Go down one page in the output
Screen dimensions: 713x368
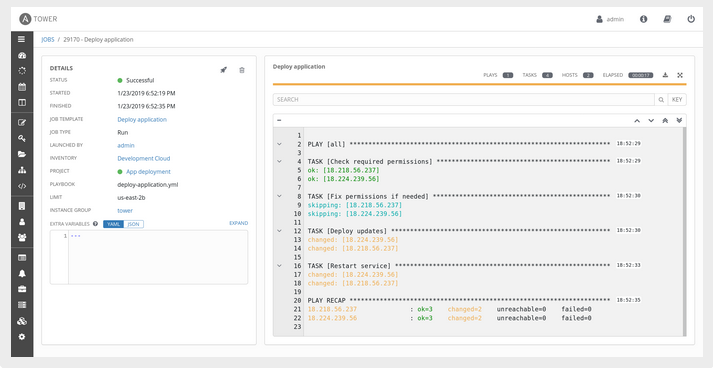pos(651,121)
